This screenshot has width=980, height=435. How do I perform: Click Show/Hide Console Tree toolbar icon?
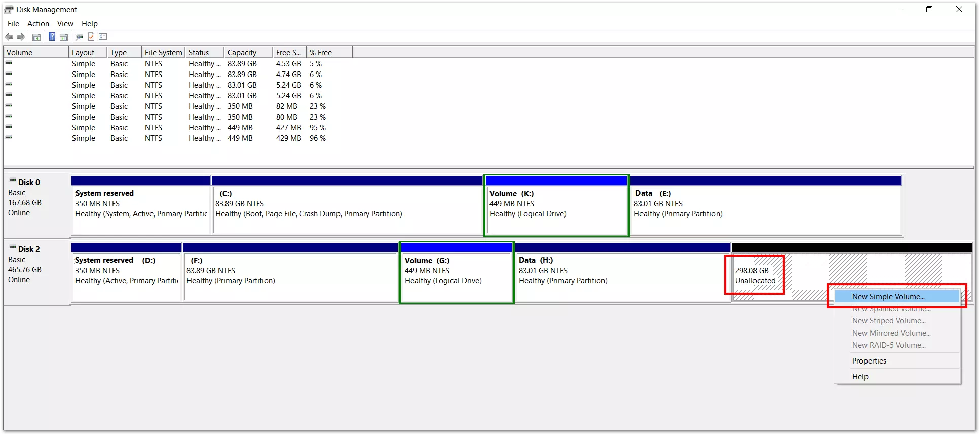click(36, 37)
